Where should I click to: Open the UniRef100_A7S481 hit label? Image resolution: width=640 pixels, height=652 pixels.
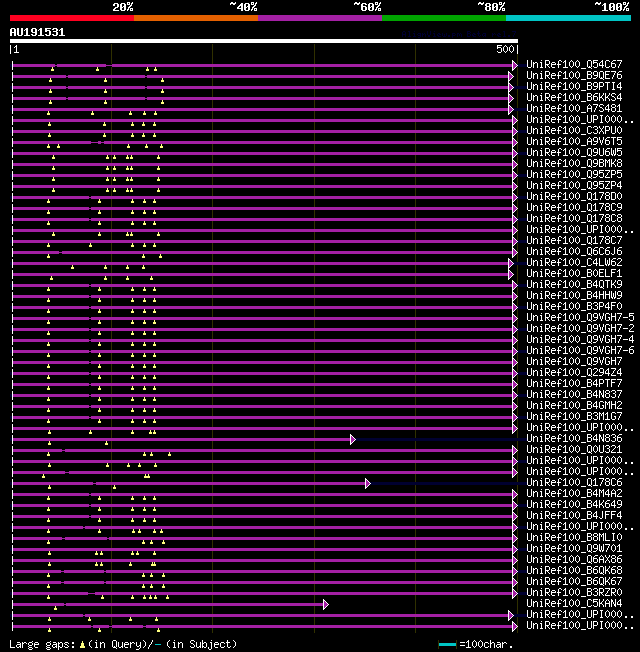574,109
